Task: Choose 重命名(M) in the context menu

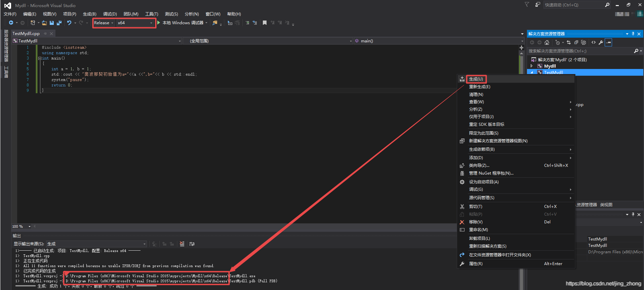Action: coord(478,230)
